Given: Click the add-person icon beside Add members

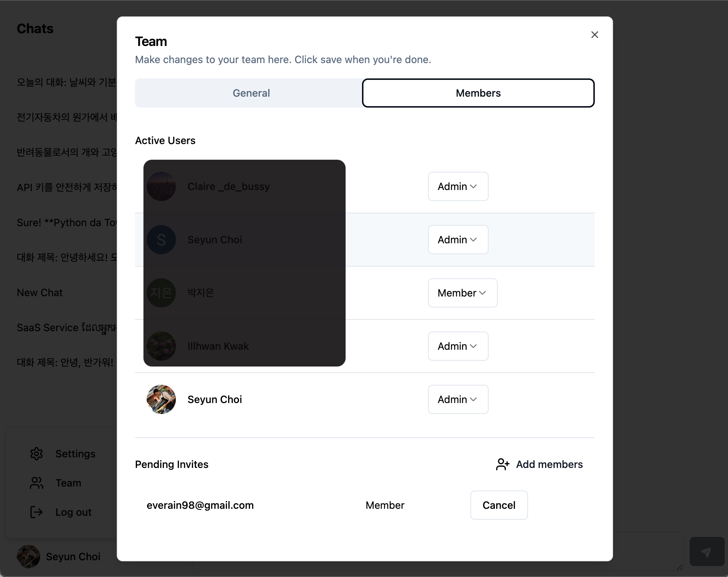Looking at the screenshot, I should [x=502, y=464].
